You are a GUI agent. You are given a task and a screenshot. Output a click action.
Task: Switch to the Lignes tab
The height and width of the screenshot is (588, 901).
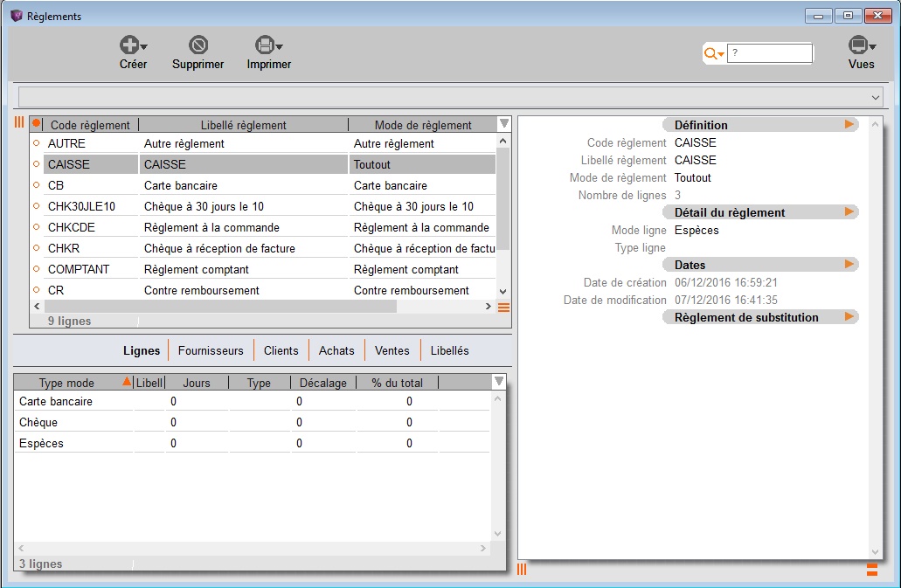pyautogui.click(x=142, y=350)
